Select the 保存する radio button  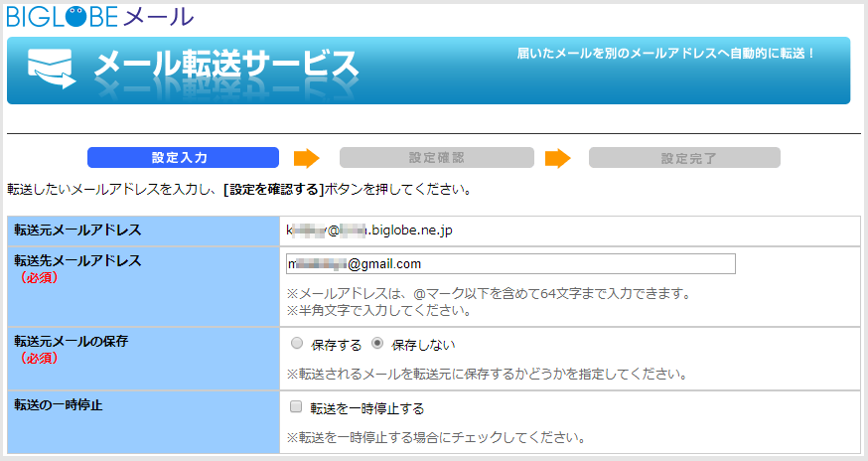point(297,344)
